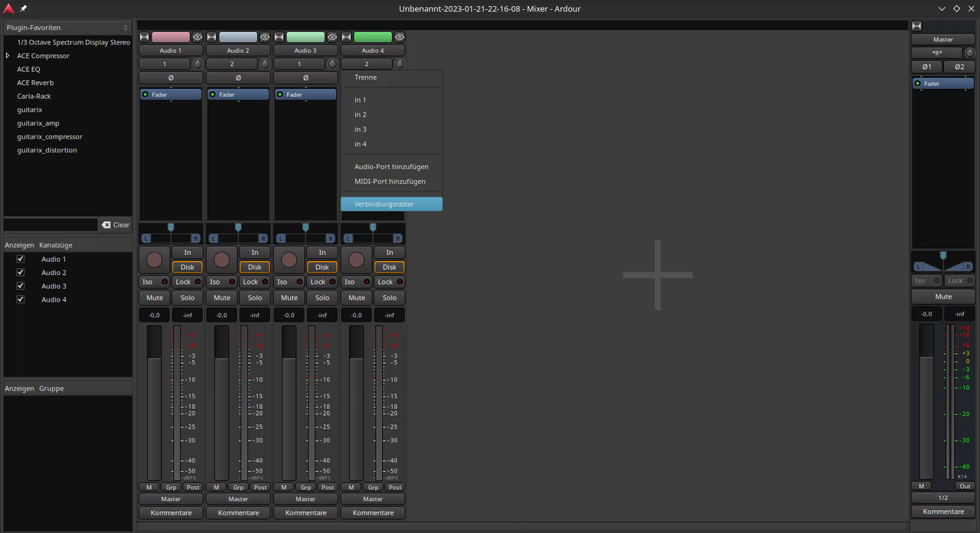
Task: Click the input trim knob on Audio 2
Action: pyautogui.click(x=265, y=64)
